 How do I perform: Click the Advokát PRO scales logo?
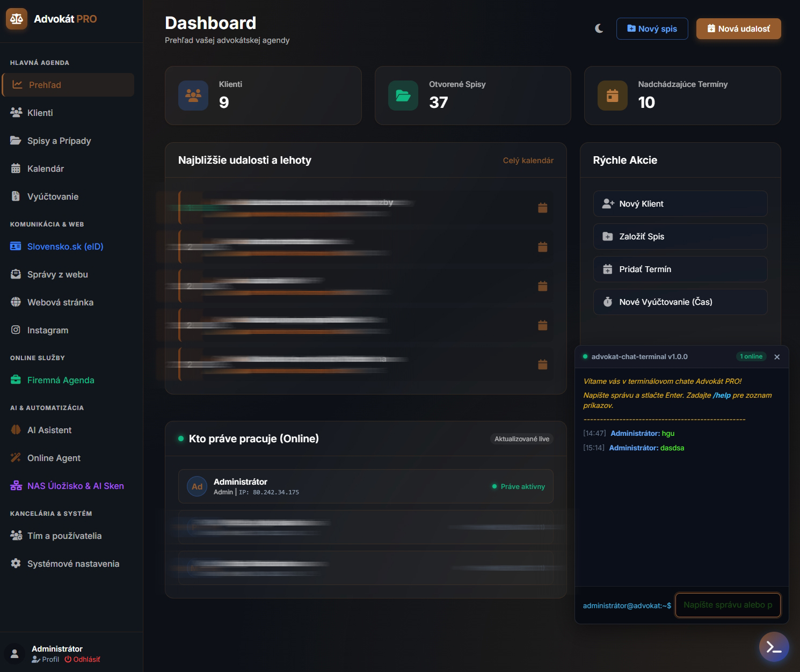click(17, 19)
